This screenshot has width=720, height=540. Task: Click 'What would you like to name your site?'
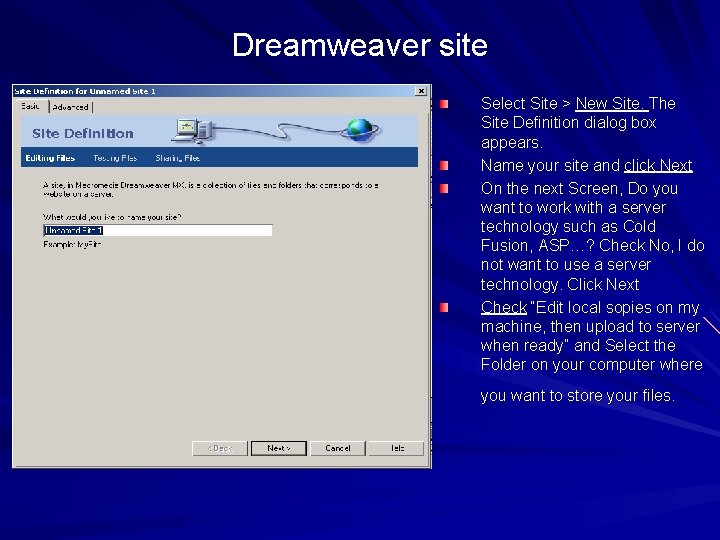pyautogui.click(x=112, y=217)
